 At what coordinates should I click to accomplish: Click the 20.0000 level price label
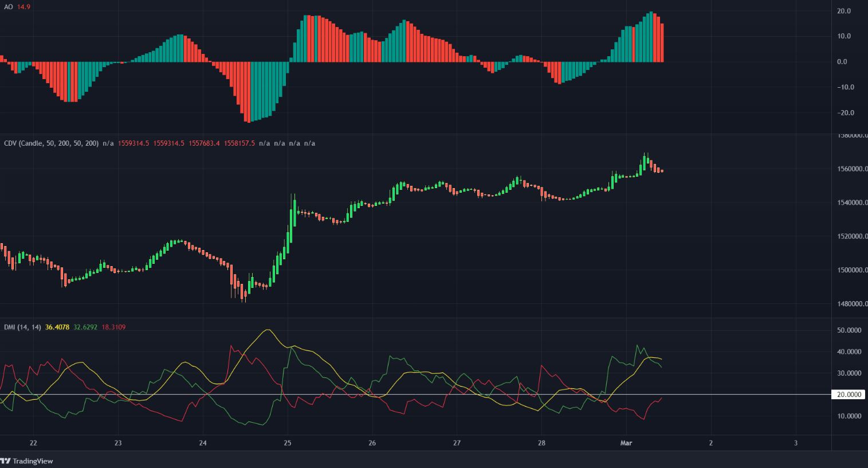[x=848, y=395]
